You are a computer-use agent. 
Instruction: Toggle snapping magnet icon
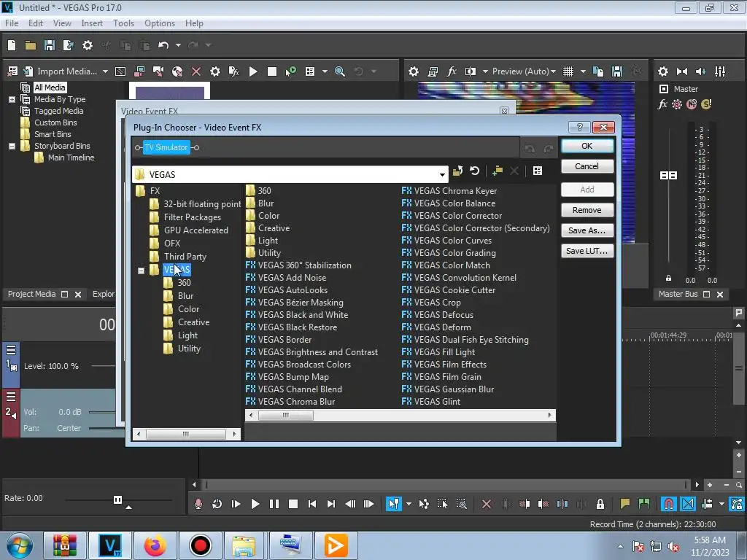[668, 504]
